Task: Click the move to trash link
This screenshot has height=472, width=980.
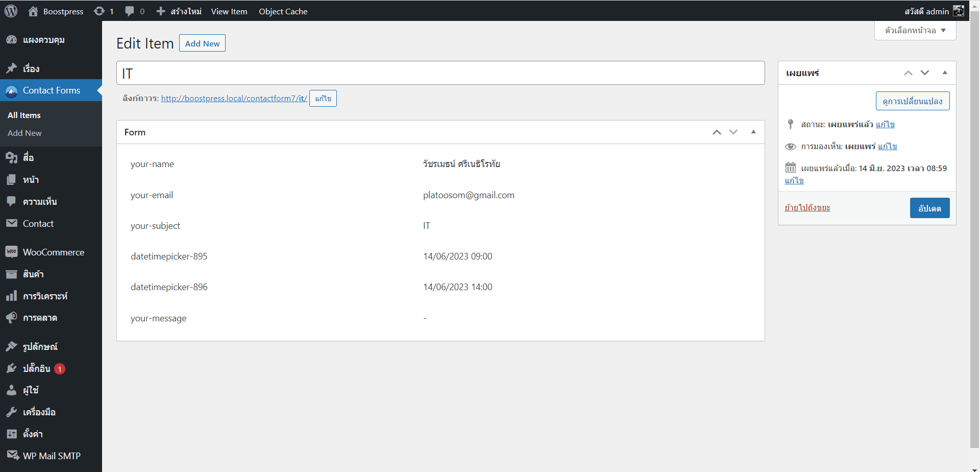Action: click(807, 207)
